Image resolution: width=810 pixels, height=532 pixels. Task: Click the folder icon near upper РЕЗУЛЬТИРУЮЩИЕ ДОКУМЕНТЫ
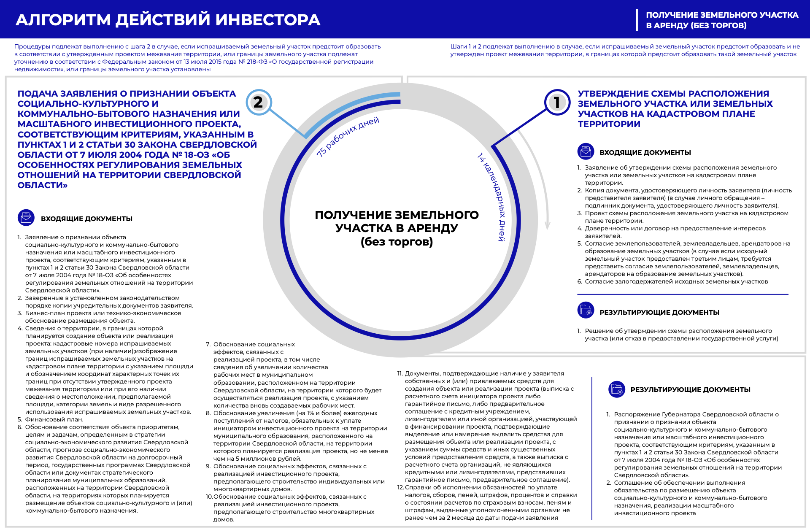[x=586, y=311]
